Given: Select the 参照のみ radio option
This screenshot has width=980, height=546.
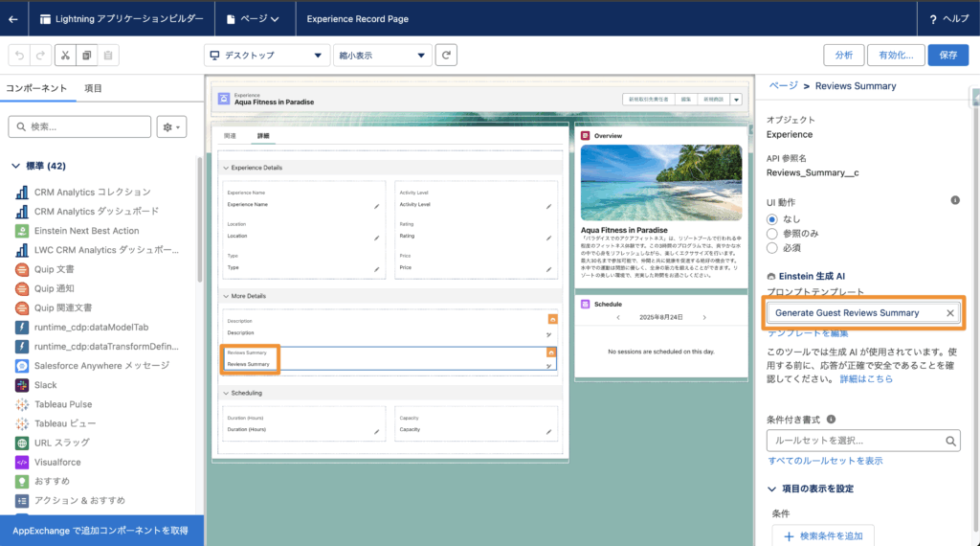Looking at the screenshot, I should click(x=772, y=234).
